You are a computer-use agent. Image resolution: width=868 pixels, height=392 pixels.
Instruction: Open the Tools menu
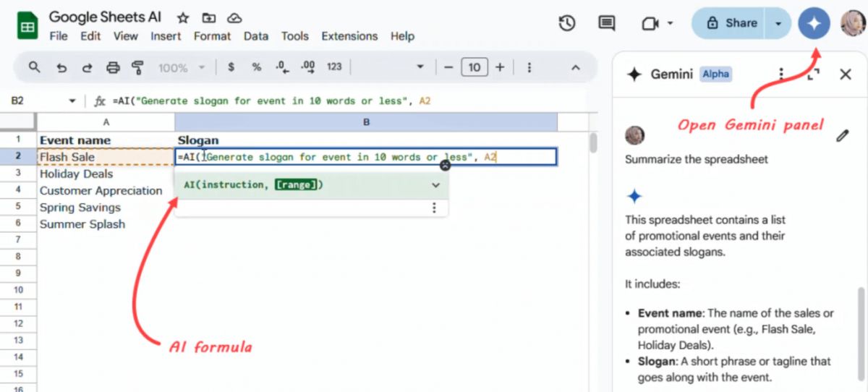(x=295, y=36)
